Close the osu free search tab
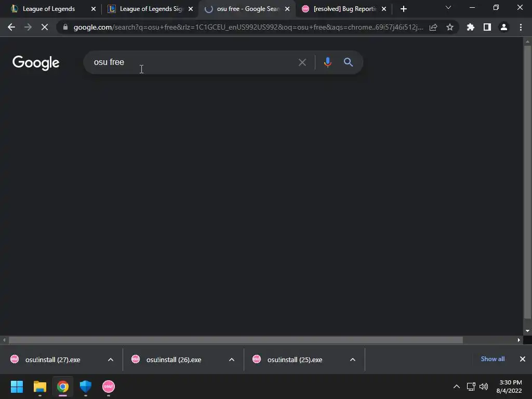 tap(287, 9)
